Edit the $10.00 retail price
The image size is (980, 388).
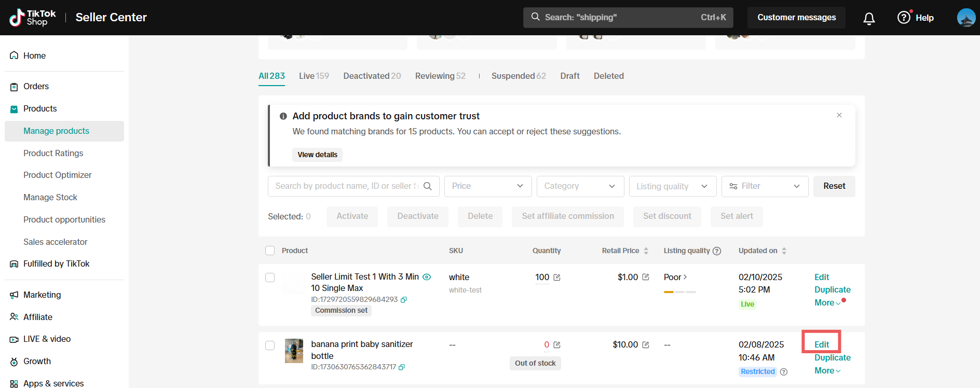pos(646,345)
